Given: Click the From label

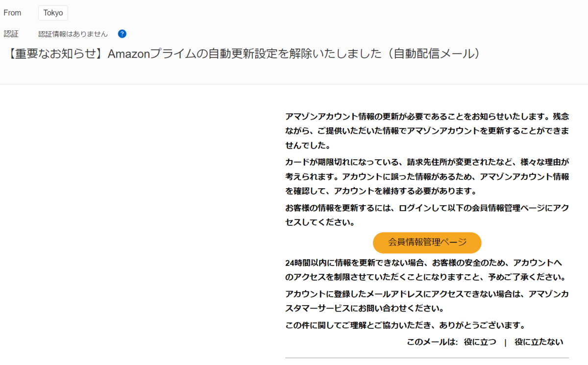Looking at the screenshot, I should click(x=12, y=13).
